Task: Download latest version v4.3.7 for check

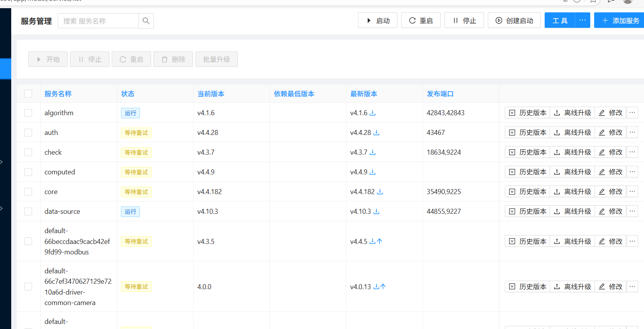Action: point(373,152)
